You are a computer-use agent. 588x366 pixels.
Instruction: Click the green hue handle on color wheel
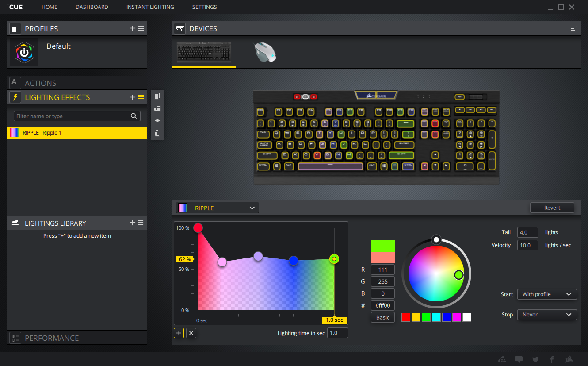tap(458, 275)
